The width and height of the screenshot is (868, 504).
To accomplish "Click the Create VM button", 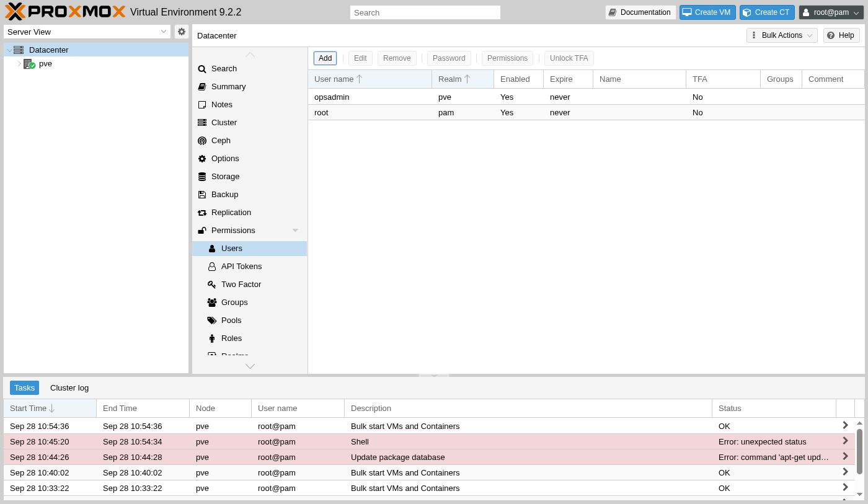I will 707,12.
